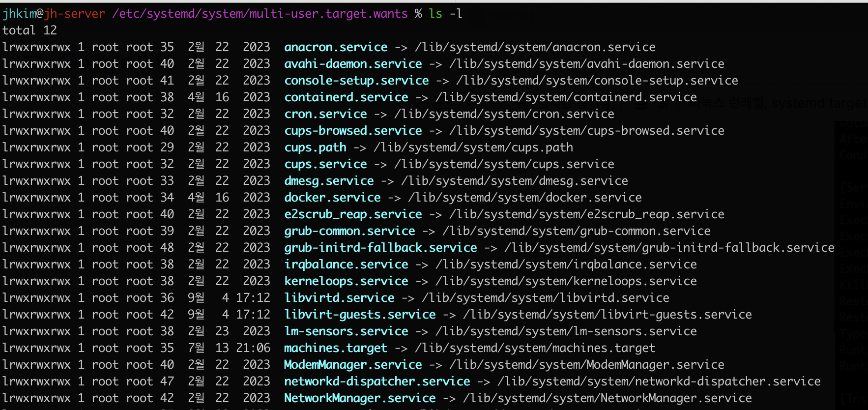The width and height of the screenshot is (868, 410).
Task: Click target path /lib/systemd/system/anacron.service
Action: coord(535,47)
